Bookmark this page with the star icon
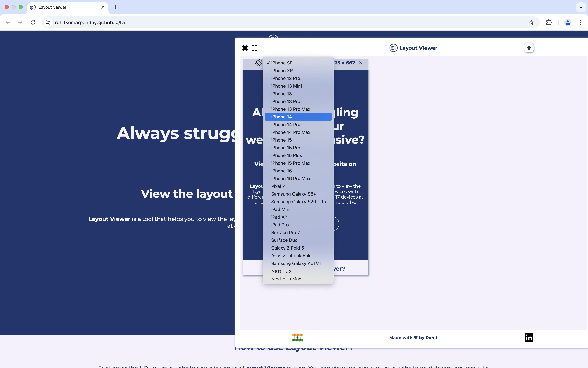 point(531,22)
